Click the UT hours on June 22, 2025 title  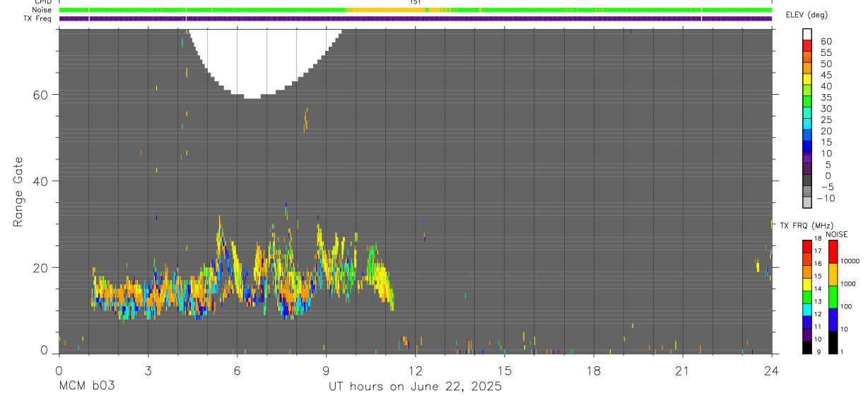pos(415,386)
